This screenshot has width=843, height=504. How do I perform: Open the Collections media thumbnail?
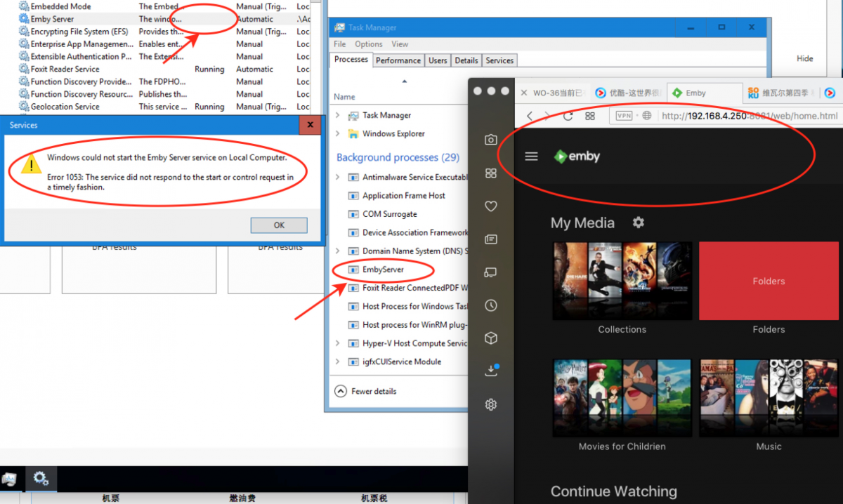point(622,281)
